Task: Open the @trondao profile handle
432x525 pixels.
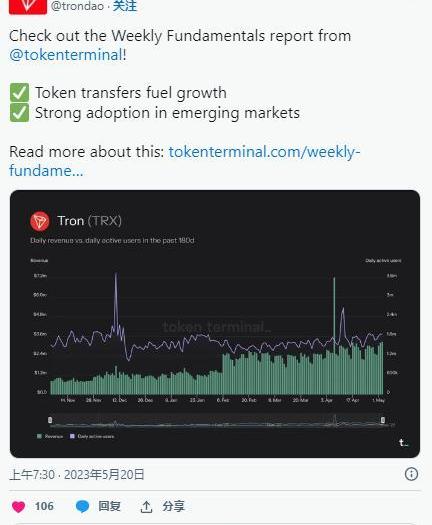Action: coord(77,6)
